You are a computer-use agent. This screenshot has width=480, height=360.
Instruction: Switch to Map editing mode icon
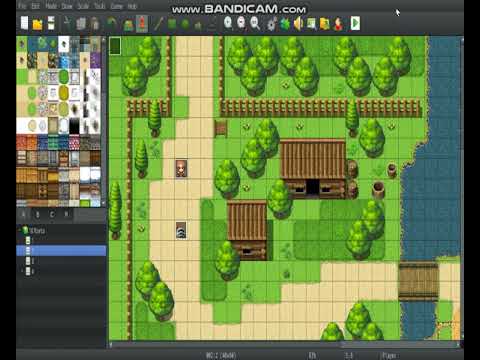(129, 25)
